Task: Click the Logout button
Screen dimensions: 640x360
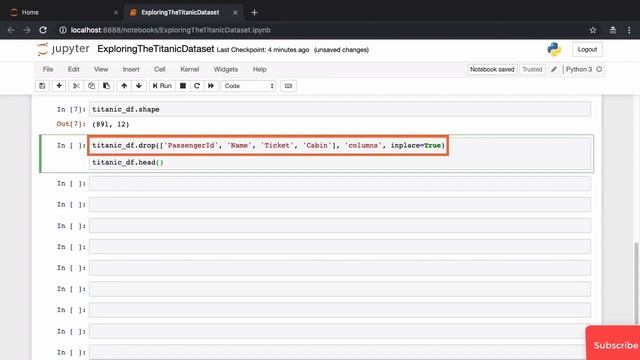Action: 587,49
